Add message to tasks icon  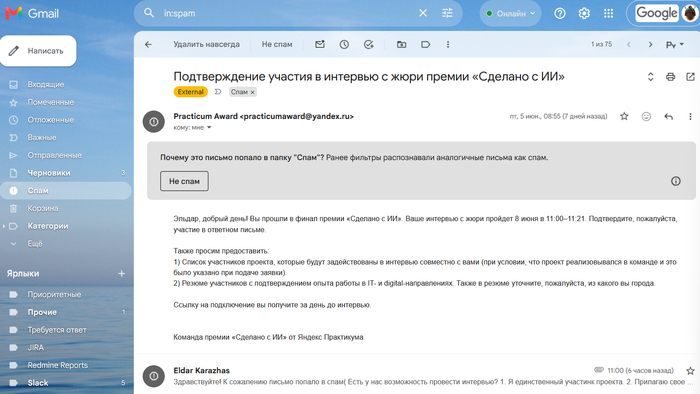click(x=368, y=44)
